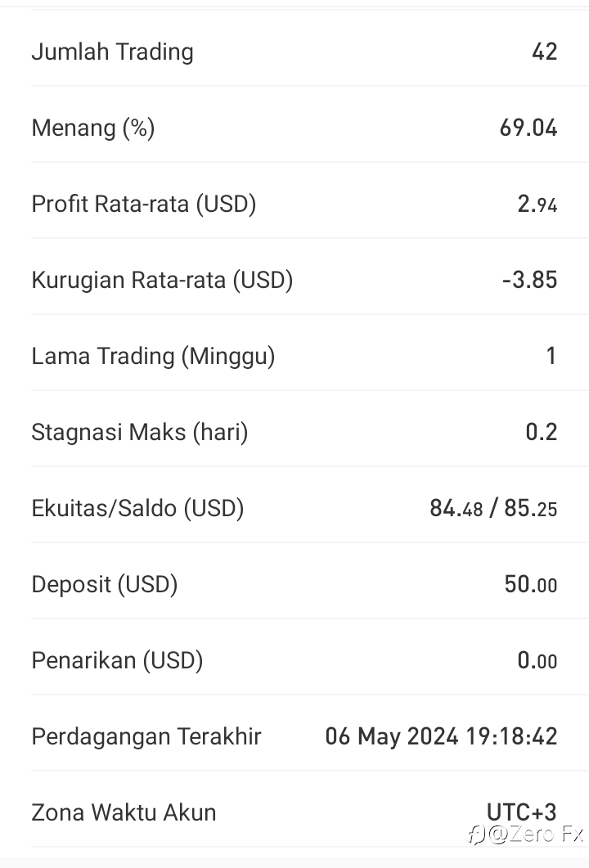Select the Jumlah Trading row label
This screenshot has width=589, height=868.
pyautogui.click(x=112, y=52)
